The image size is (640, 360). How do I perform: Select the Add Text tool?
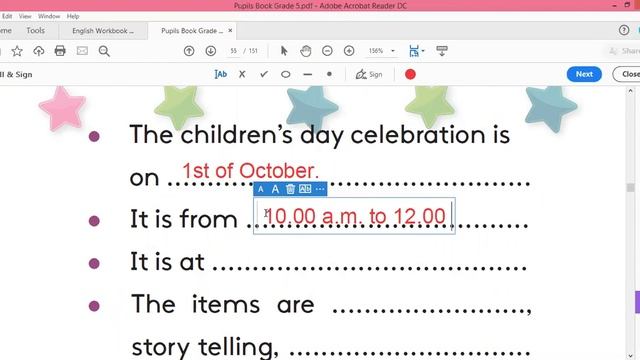[220, 74]
